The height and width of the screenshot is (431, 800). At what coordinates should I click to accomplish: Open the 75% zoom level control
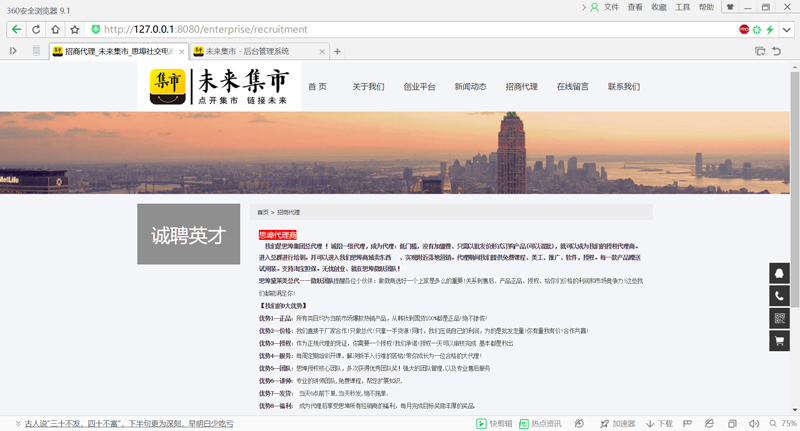[x=783, y=423]
